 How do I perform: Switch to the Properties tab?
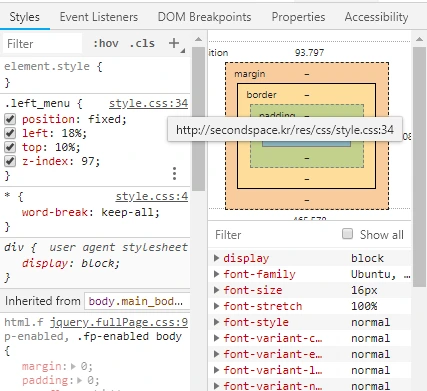(x=298, y=17)
